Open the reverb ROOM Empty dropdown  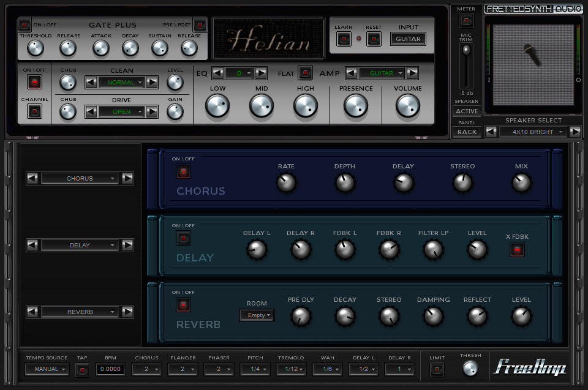pos(257,315)
